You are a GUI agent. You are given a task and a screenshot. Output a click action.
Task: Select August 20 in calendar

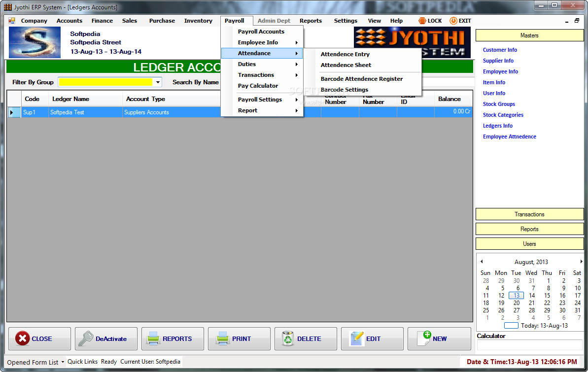coord(517,303)
